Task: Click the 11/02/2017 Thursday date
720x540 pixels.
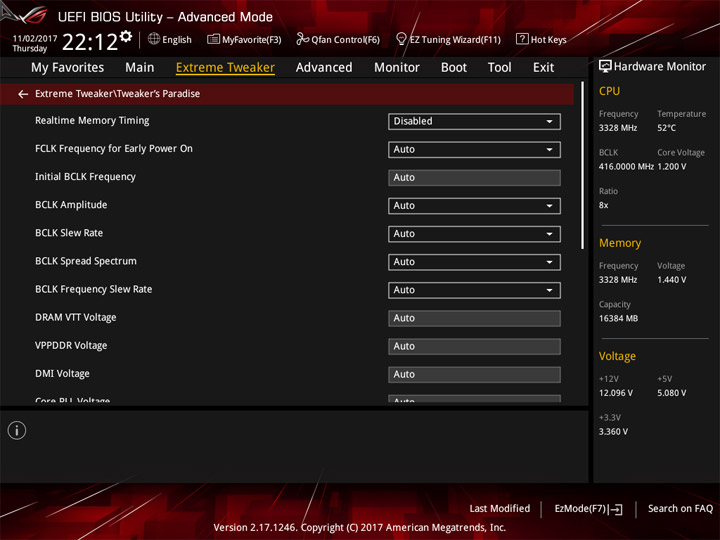Action: (34, 44)
